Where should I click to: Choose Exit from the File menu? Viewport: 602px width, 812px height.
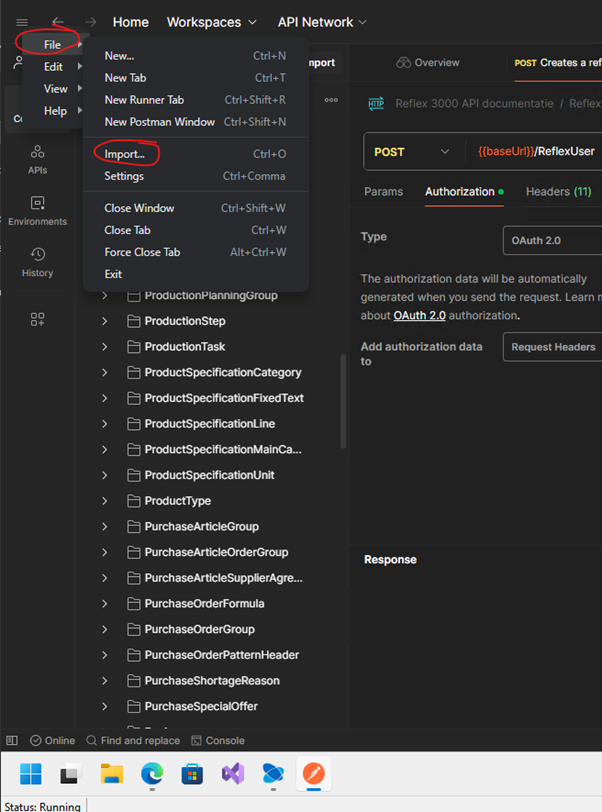tap(195, 274)
